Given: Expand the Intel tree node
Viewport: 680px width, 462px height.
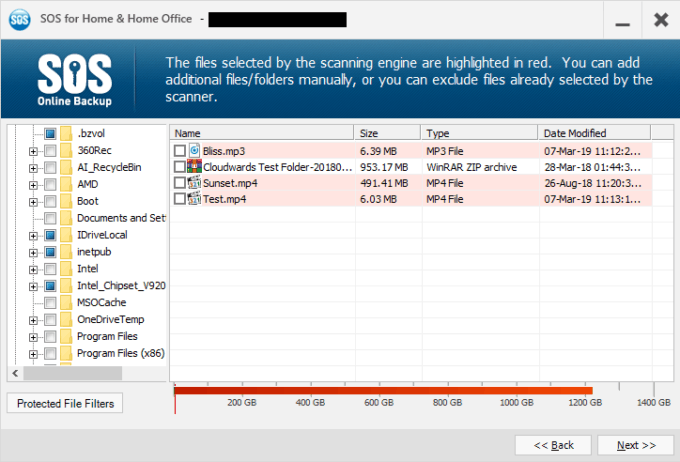Looking at the screenshot, I should (x=33, y=270).
